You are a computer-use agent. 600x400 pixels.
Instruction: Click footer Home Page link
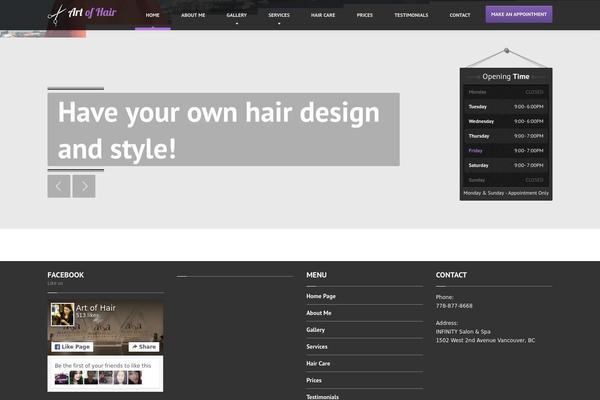click(321, 297)
